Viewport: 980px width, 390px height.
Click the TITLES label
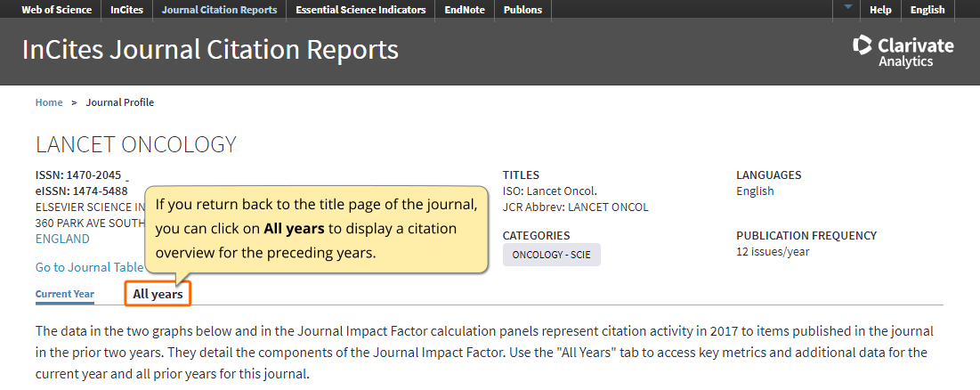(522, 175)
